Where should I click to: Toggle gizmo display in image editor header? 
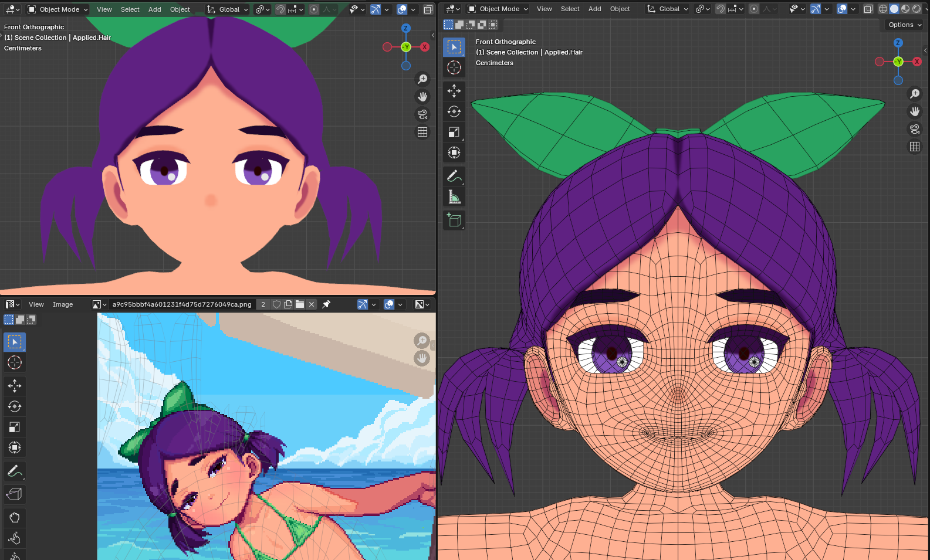362,304
